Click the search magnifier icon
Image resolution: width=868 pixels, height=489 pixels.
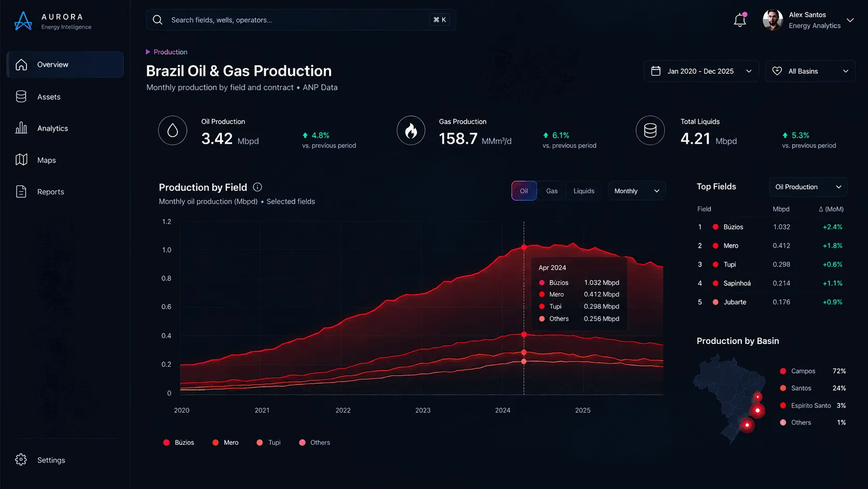(x=158, y=20)
